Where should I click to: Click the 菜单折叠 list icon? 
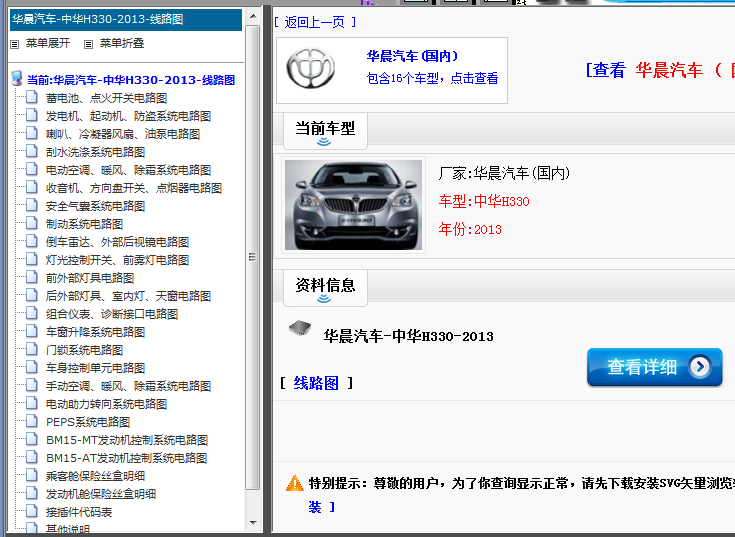coord(88,44)
